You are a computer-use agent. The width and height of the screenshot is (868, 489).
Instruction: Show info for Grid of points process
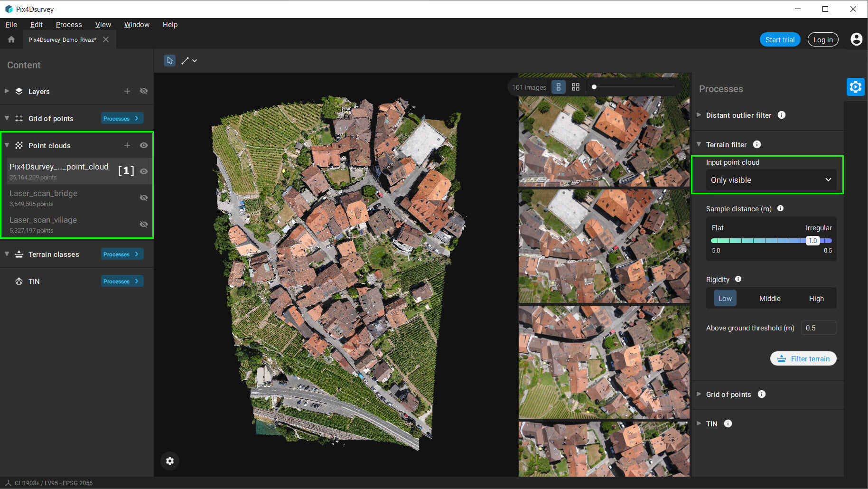pyautogui.click(x=762, y=394)
